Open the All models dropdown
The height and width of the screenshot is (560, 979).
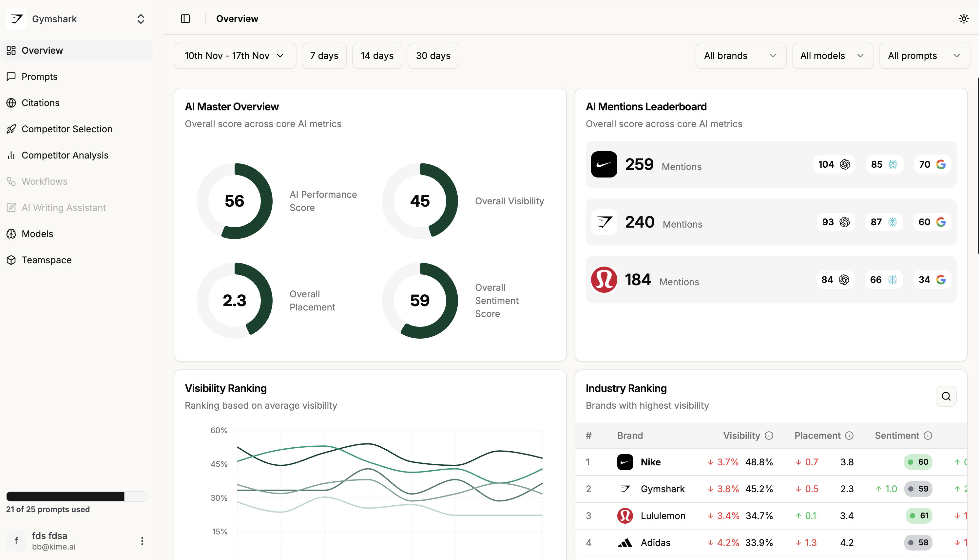click(x=833, y=55)
